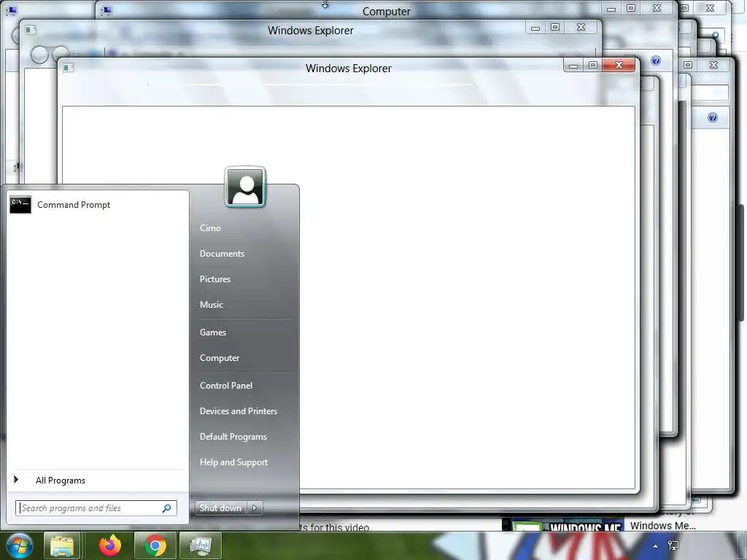Open Documents from the Start menu
This screenshot has height=560, width=747.
[x=222, y=254]
